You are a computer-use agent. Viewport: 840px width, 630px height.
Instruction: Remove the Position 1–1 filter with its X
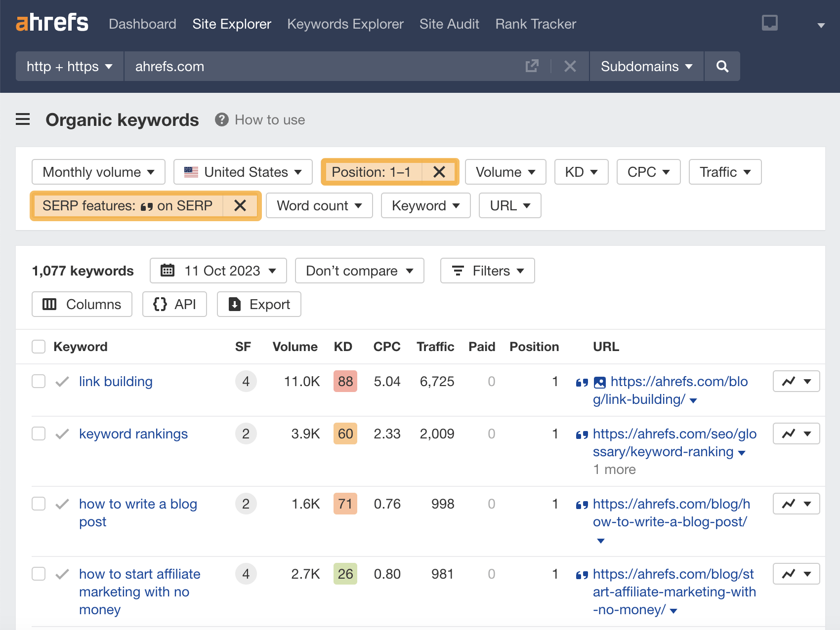point(439,172)
